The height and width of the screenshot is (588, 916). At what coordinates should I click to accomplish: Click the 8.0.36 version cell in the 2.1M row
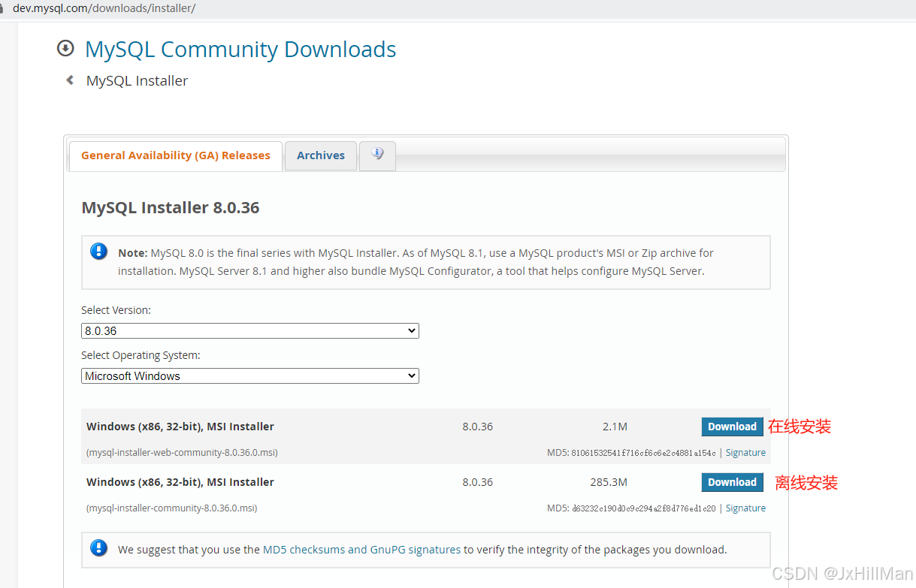(x=478, y=427)
